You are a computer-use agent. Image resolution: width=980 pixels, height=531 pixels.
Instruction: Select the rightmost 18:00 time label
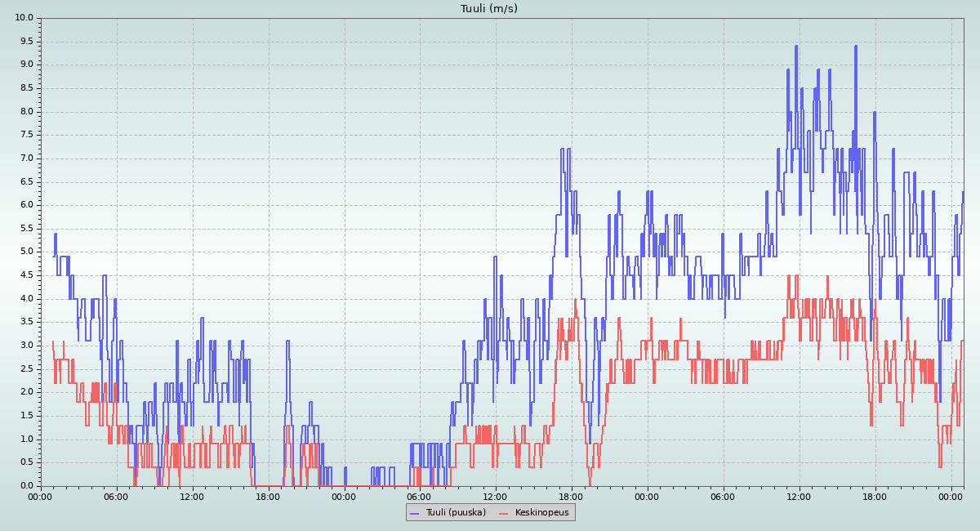coord(875,496)
